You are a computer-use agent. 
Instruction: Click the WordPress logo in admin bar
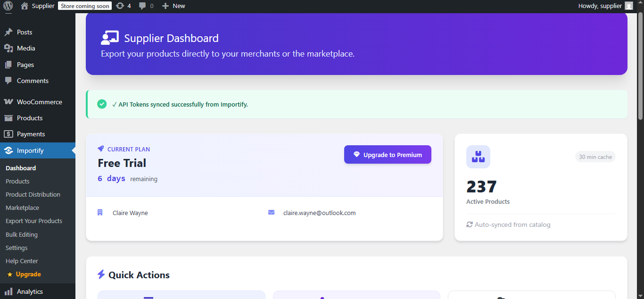click(x=8, y=6)
